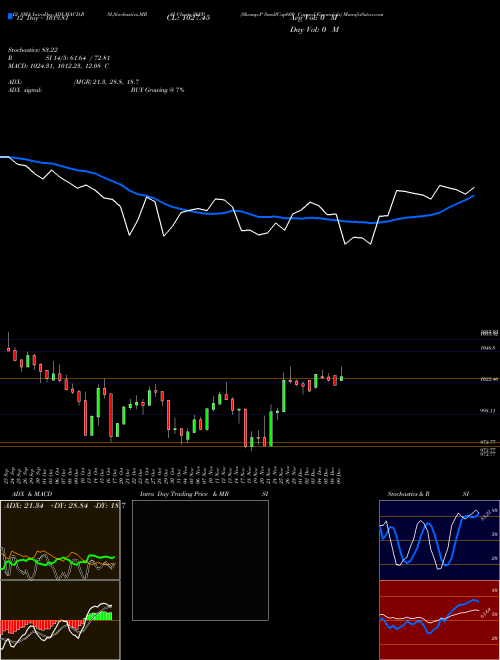Click the Day Vol: 0 M label

point(314,30)
